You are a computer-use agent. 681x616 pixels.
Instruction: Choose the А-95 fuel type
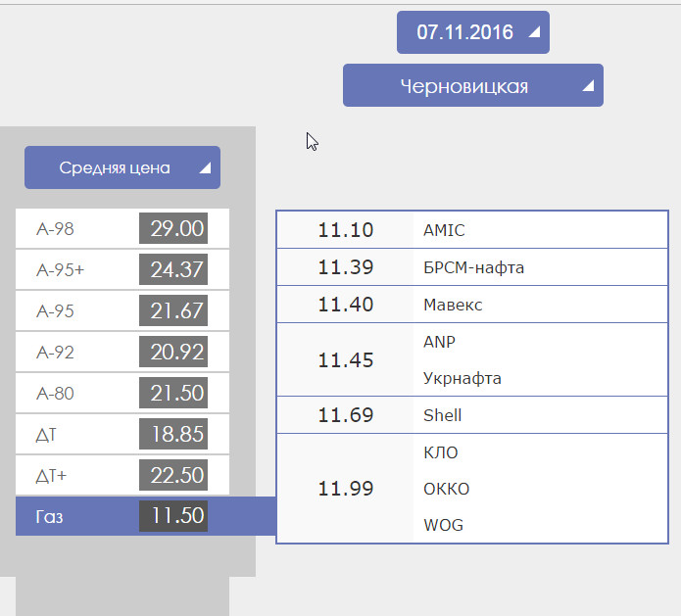tap(122, 311)
